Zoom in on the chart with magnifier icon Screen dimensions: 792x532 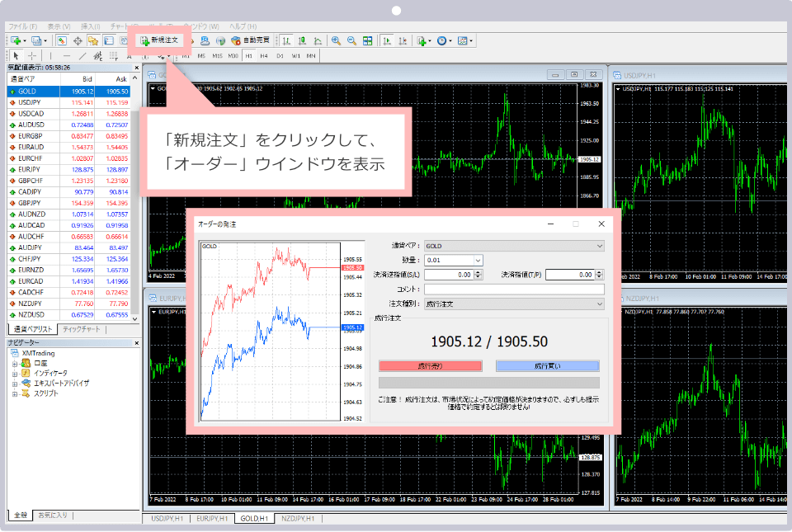pos(336,40)
